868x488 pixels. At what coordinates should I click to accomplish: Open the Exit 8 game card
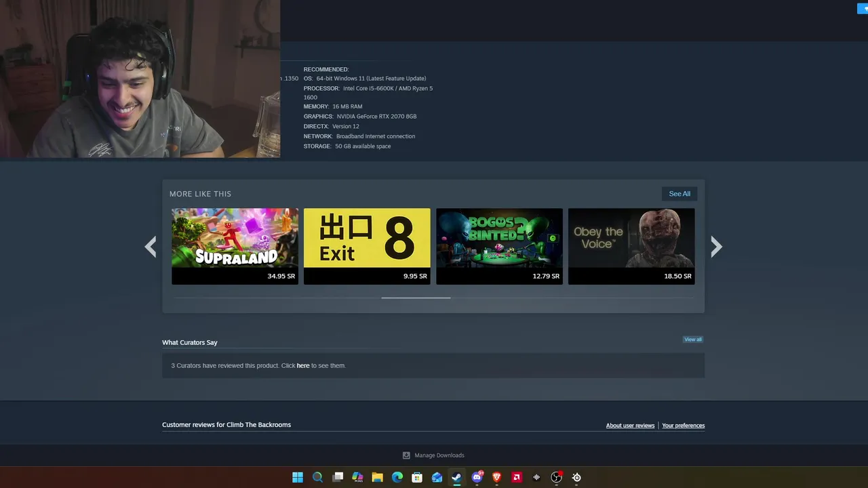click(367, 246)
